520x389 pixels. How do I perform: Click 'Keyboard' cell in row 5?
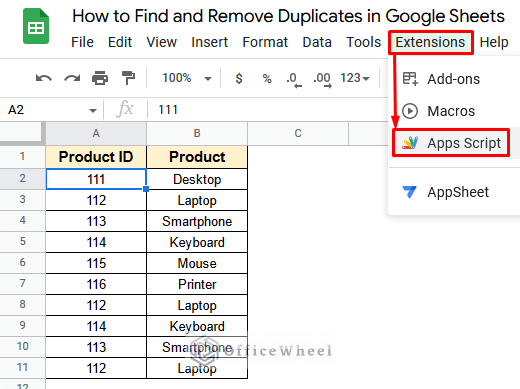pyautogui.click(x=197, y=242)
